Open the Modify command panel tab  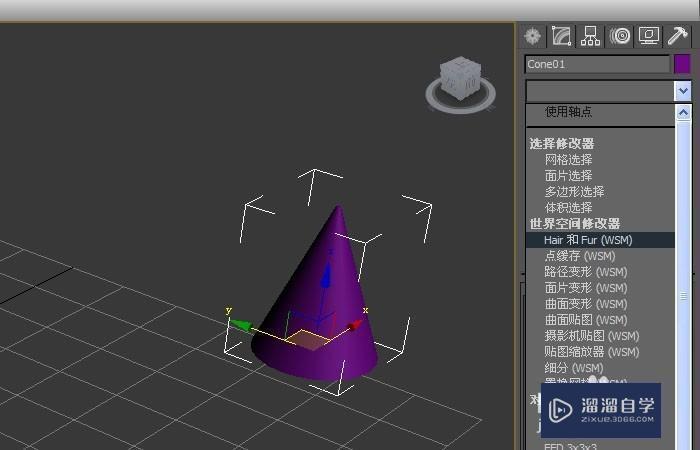tap(561, 36)
